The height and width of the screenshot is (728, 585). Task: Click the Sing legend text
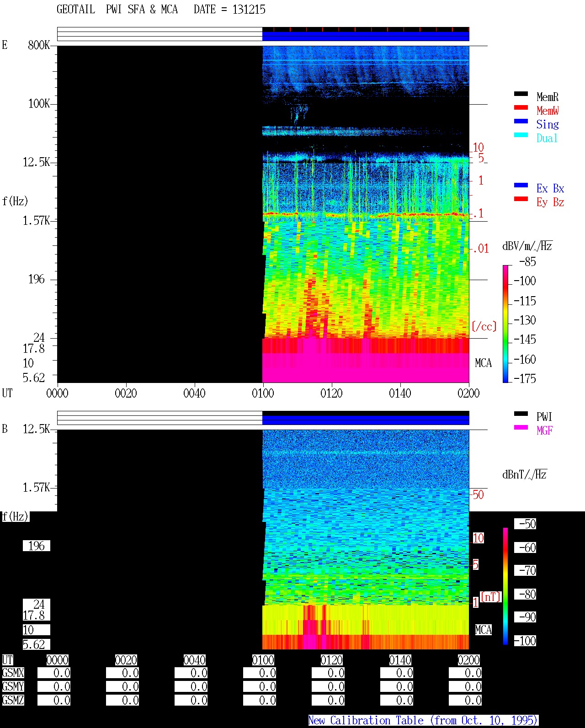point(548,124)
